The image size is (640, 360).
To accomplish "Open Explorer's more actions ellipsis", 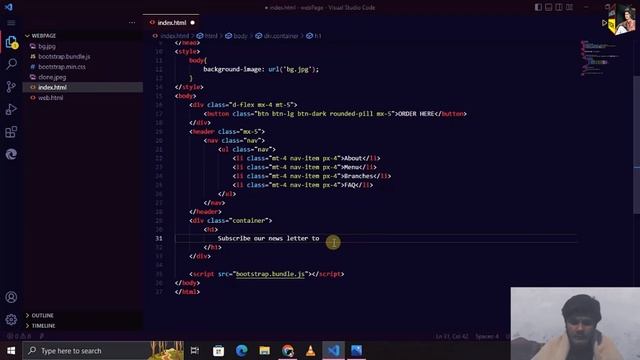I will pyautogui.click(x=132, y=22).
